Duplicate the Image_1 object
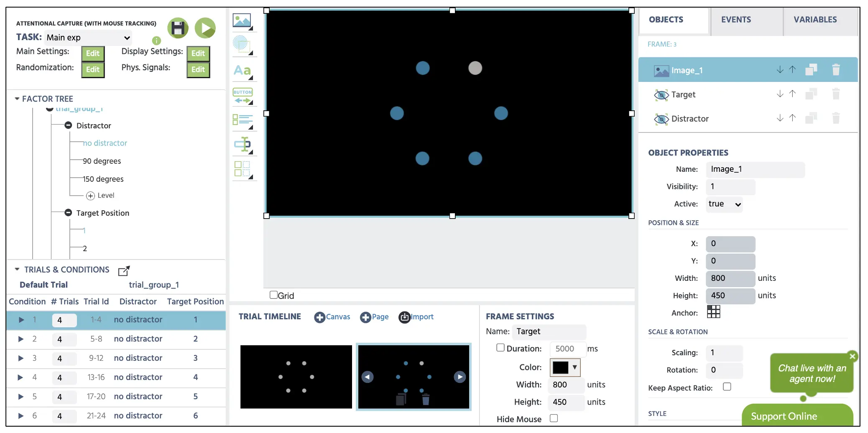 (x=811, y=69)
